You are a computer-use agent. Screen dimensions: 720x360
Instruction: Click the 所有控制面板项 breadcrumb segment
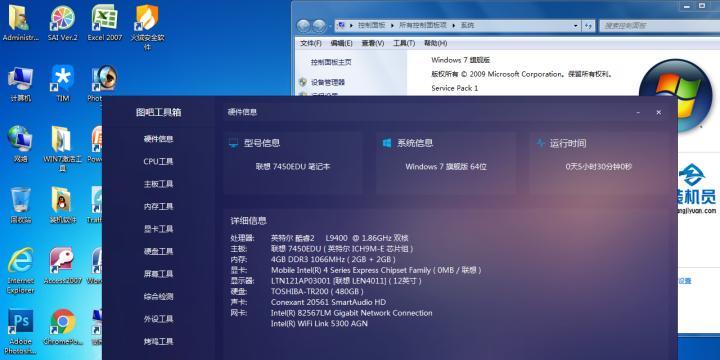[422, 25]
